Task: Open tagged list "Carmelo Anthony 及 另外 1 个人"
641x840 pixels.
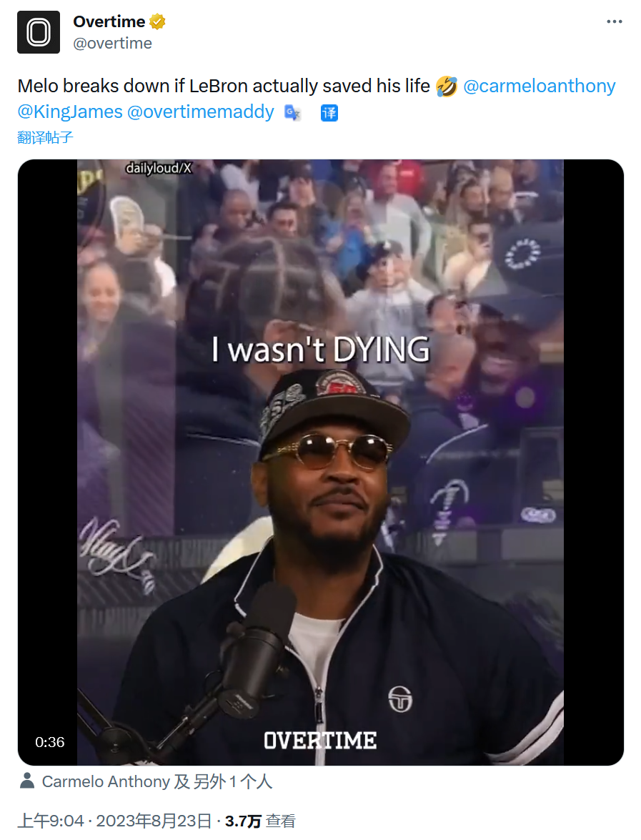Action: click(156, 781)
